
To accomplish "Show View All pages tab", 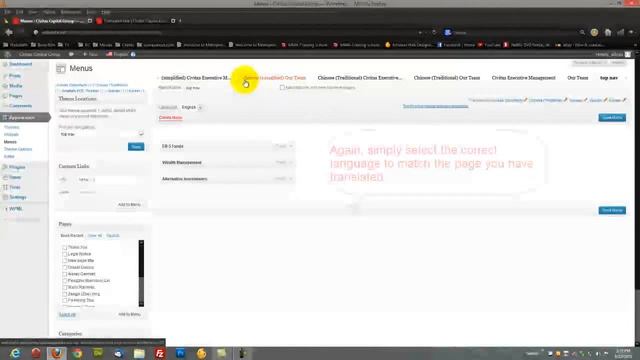I will coord(95,236).
